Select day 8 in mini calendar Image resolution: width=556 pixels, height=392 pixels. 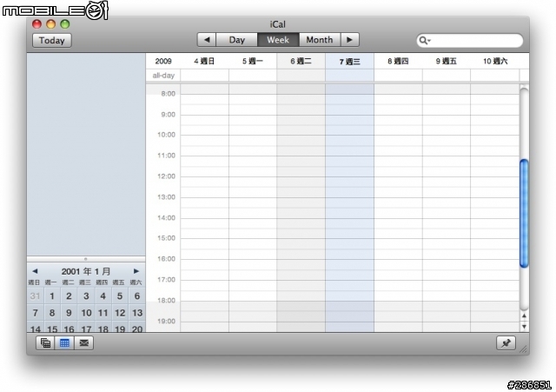click(52, 313)
